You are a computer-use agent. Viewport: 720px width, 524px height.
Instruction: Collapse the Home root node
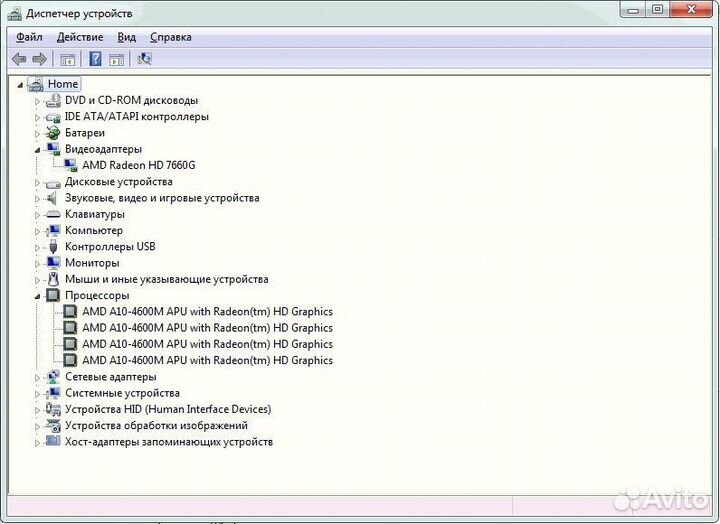(20, 85)
